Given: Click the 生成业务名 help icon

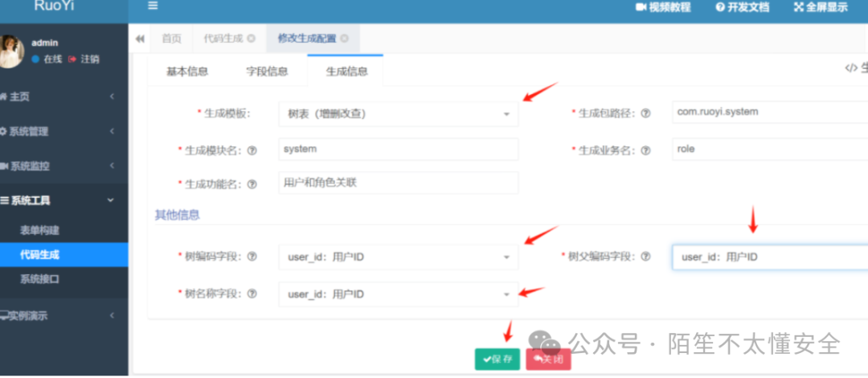Looking at the screenshot, I should (x=645, y=150).
